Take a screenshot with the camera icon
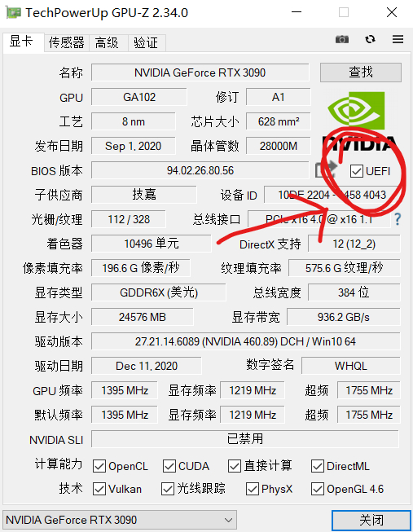Viewport: 413px width, 532px height. click(342, 39)
